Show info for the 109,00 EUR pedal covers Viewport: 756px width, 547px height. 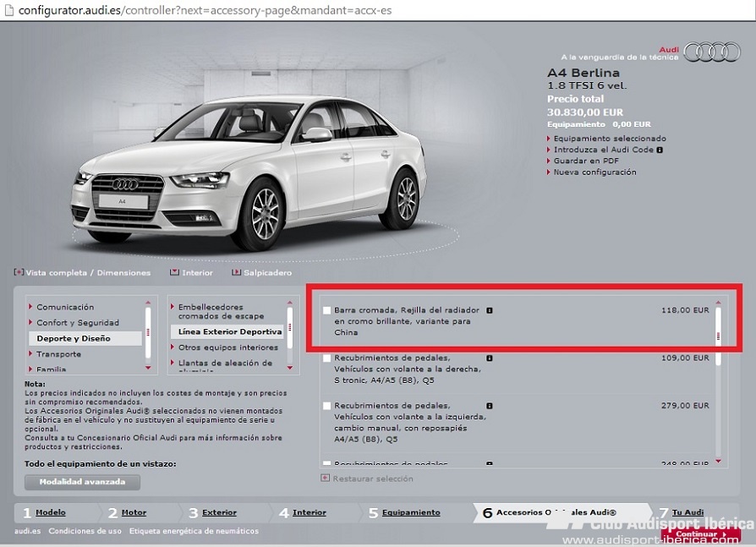coord(490,358)
